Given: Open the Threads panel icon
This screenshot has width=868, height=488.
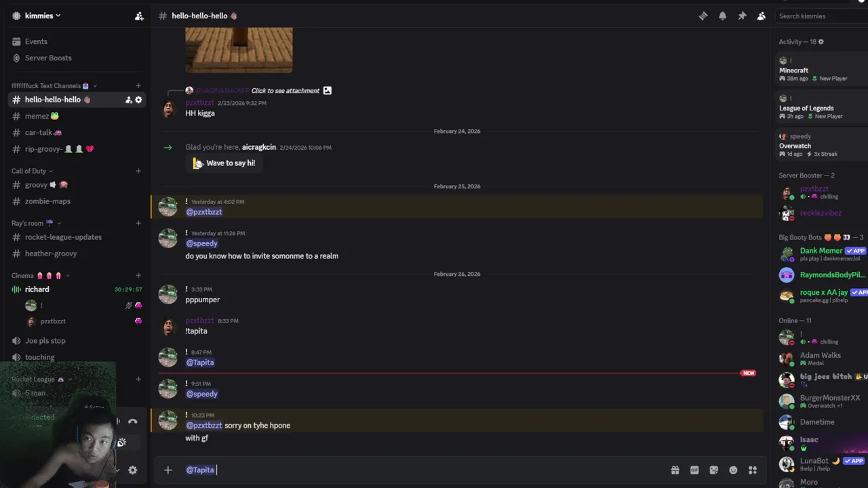Looking at the screenshot, I should click(703, 16).
